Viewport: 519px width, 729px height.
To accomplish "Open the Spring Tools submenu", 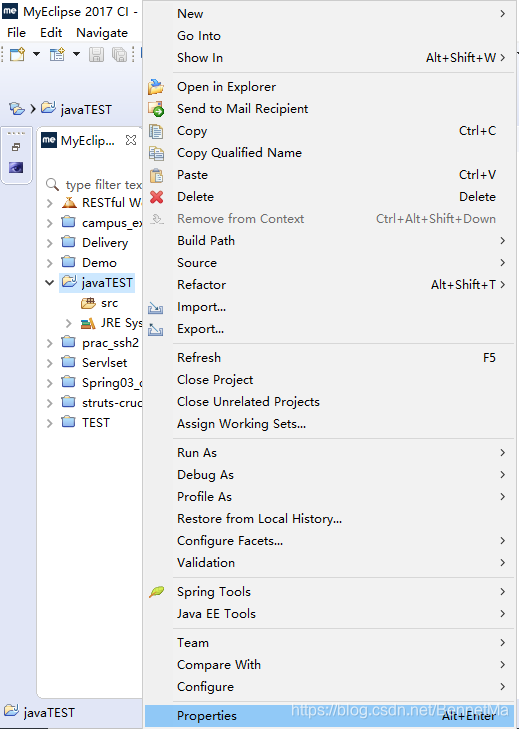I will 329,592.
